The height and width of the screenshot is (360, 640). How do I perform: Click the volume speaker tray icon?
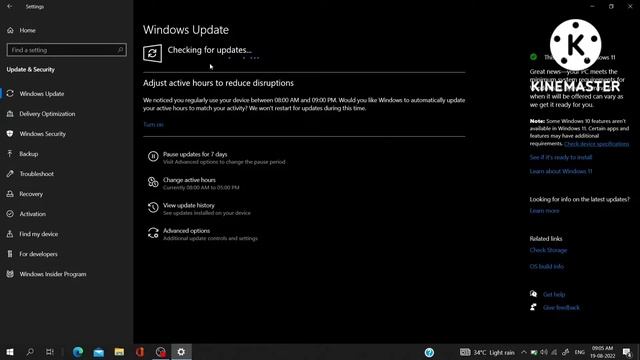[x=544, y=352]
